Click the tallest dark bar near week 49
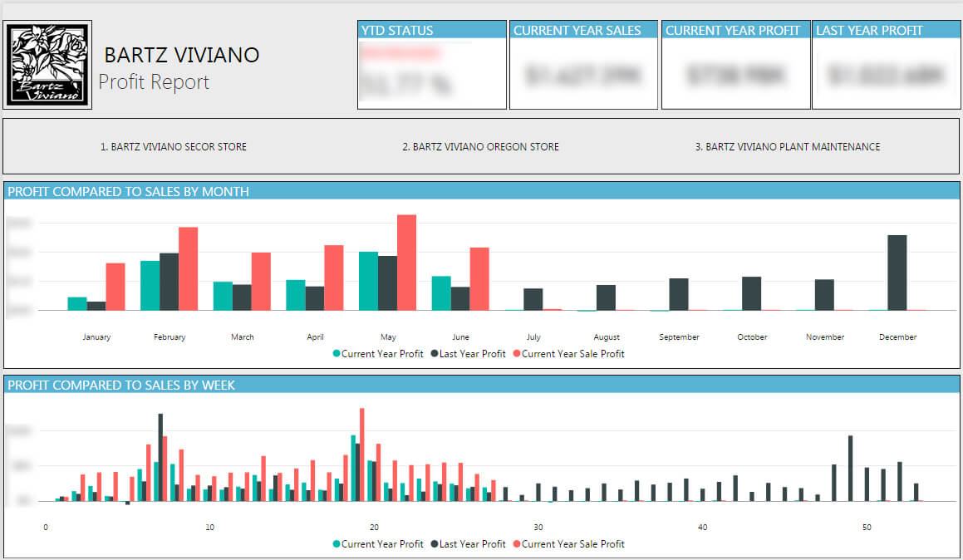This screenshot has height=560, width=963. pyautogui.click(x=850, y=468)
